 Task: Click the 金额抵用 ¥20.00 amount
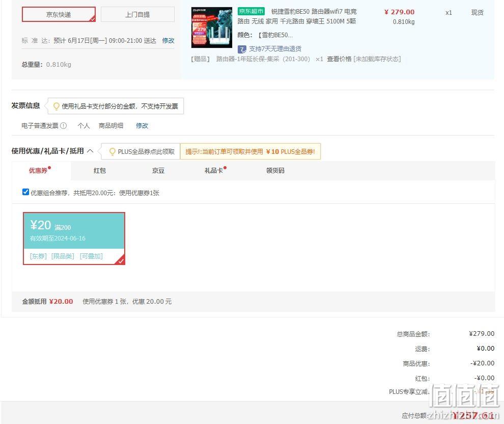pyautogui.click(x=61, y=301)
